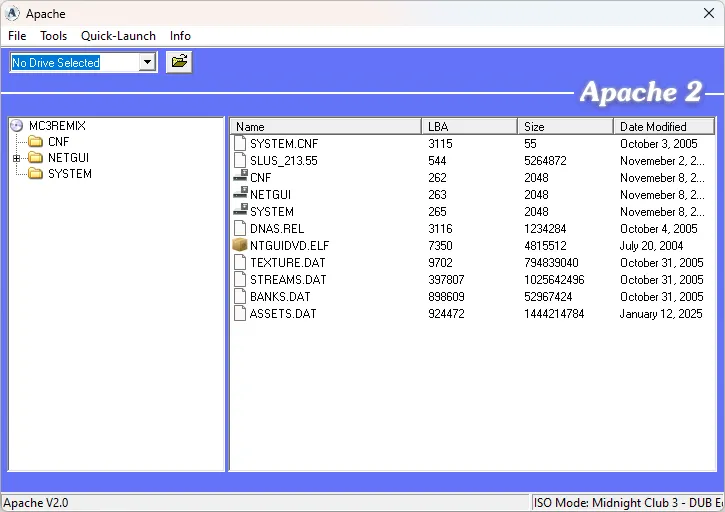Select the BANKS.DAT file name
Viewport: 725px width, 512px height.
pyautogui.click(x=280, y=297)
